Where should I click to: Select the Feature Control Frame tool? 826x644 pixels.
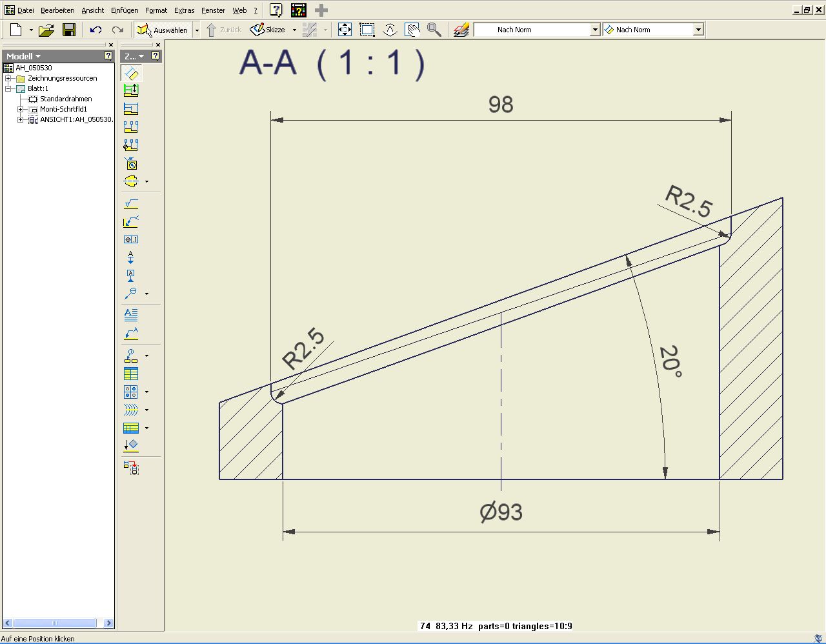[x=131, y=239]
